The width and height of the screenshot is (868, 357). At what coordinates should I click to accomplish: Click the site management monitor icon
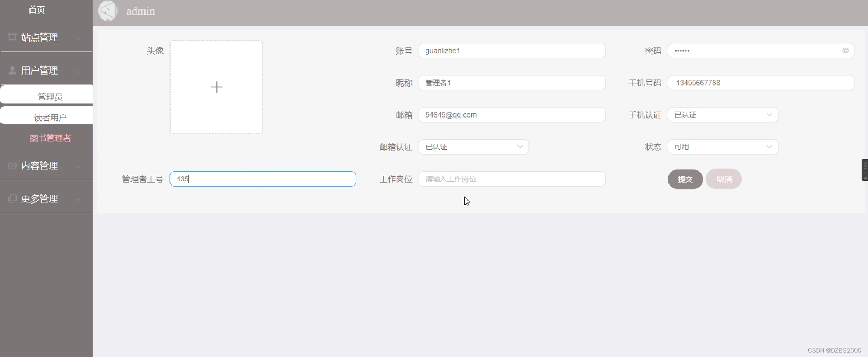(x=12, y=37)
